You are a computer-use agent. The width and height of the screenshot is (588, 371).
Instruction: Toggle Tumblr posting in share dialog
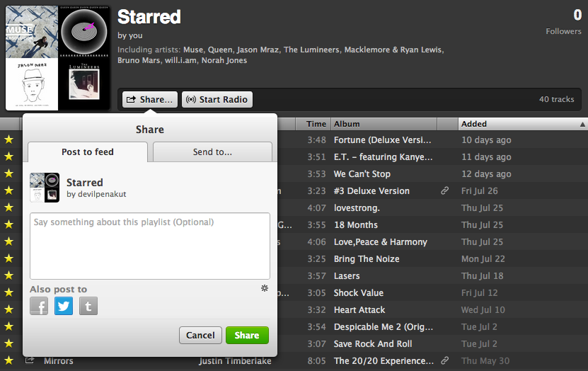tap(88, 306)
